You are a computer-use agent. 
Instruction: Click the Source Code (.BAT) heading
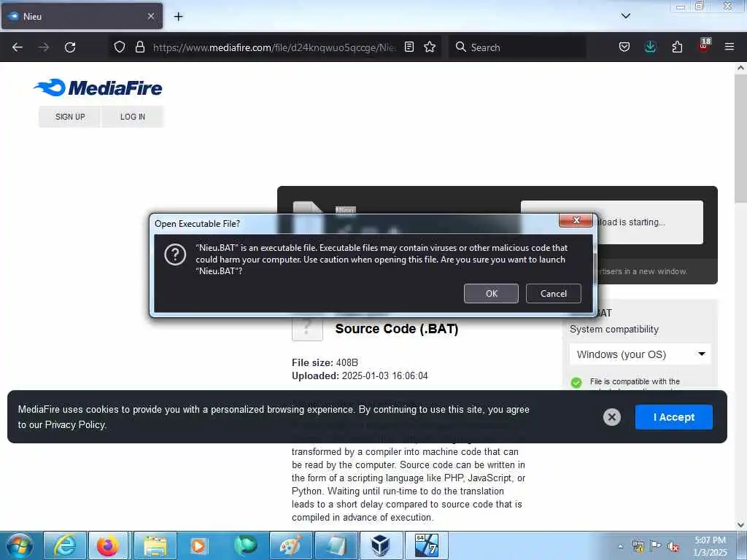pyautogui.click(x=396, y=329)
